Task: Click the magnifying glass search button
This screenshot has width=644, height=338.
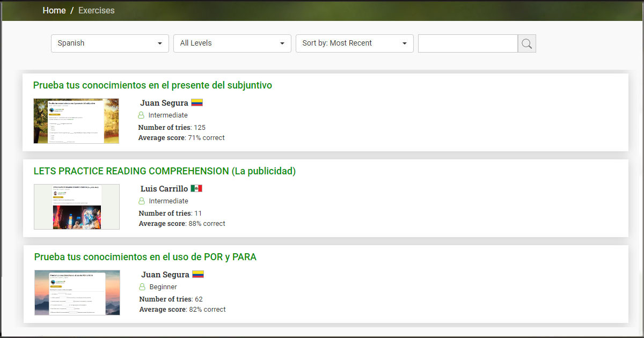Action: (526, 43)
